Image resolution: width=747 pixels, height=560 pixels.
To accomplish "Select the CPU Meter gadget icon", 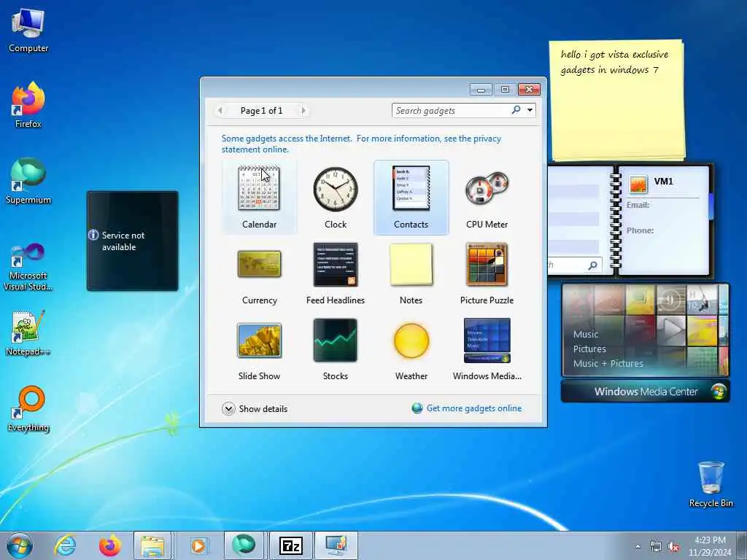I will click(487, 189).
